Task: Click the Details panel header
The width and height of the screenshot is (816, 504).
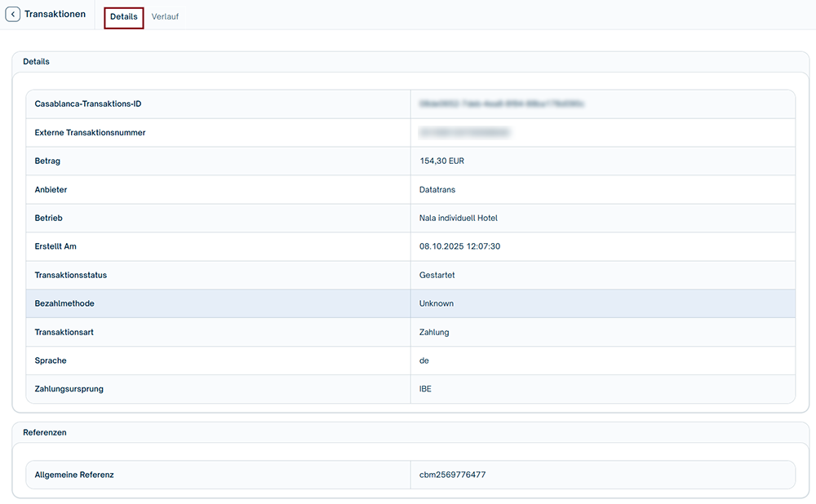Action: [37, 62]
